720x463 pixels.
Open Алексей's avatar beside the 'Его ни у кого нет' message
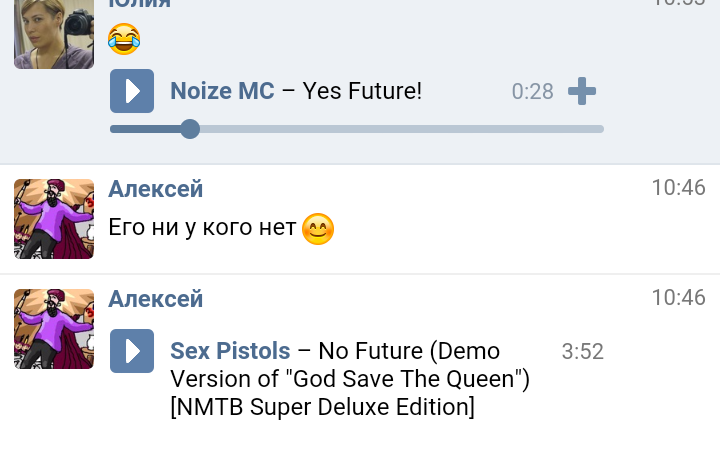tap(54, 219)
